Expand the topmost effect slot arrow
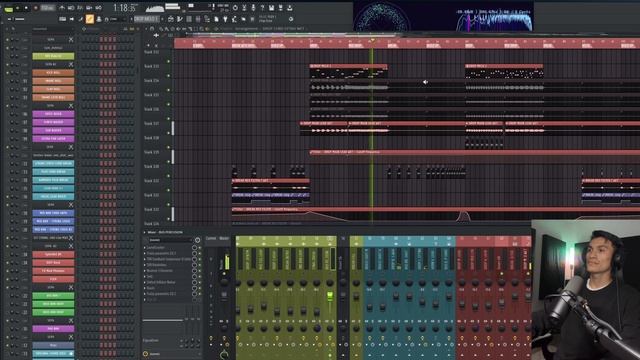 pos(145,247)
